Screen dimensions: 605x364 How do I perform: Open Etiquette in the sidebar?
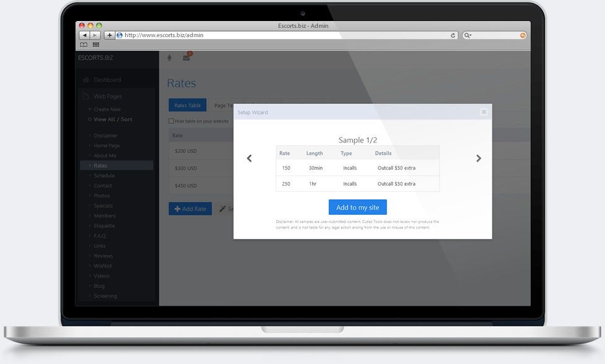[x=104, y=225]
